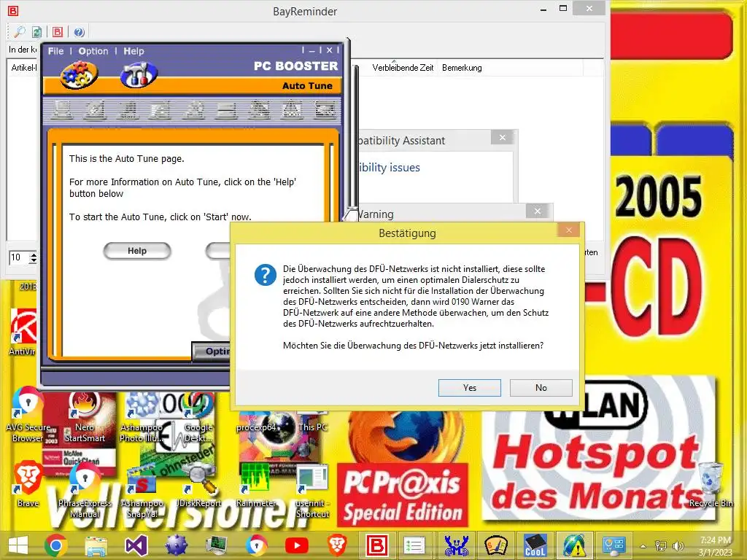Click the checklist taskbar icon

pyautogui.click(x=414, y=545)
